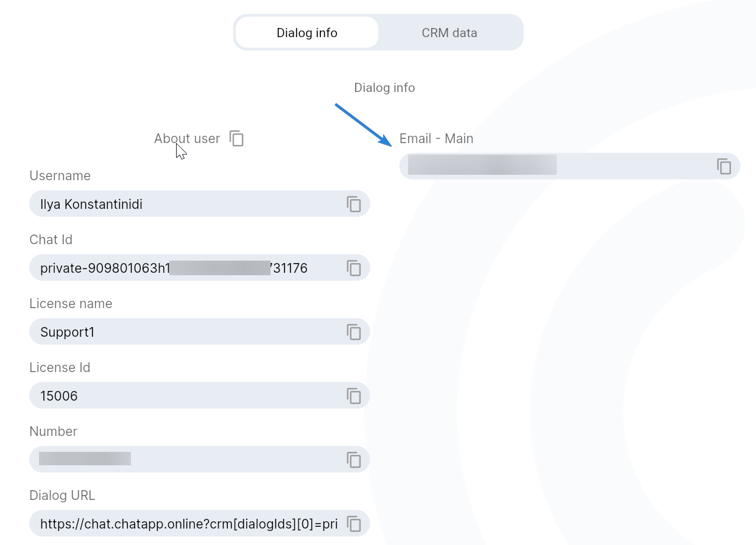Click the Username field with Ilya Konstantinidi
This screenshot has height=545, width=756.
click(x=183, y=204)
